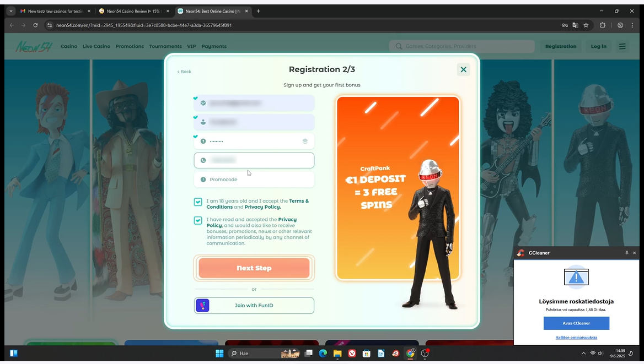Open saved passwords key icon

[565, 25]
